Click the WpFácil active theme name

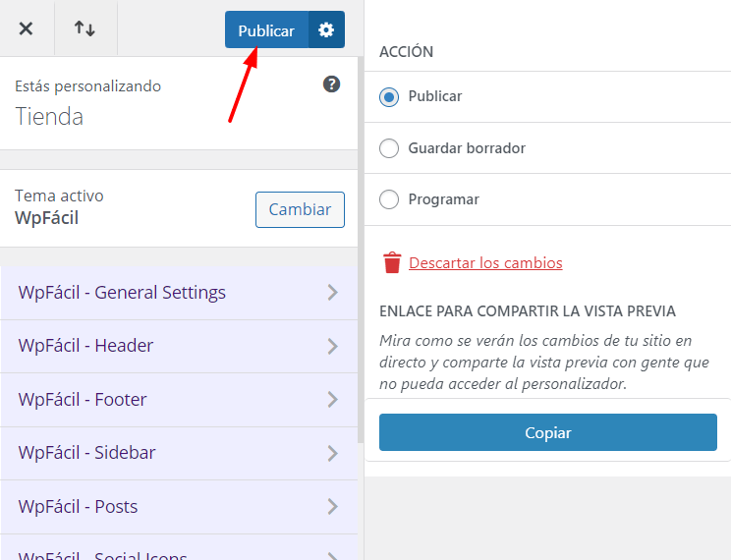46,218
